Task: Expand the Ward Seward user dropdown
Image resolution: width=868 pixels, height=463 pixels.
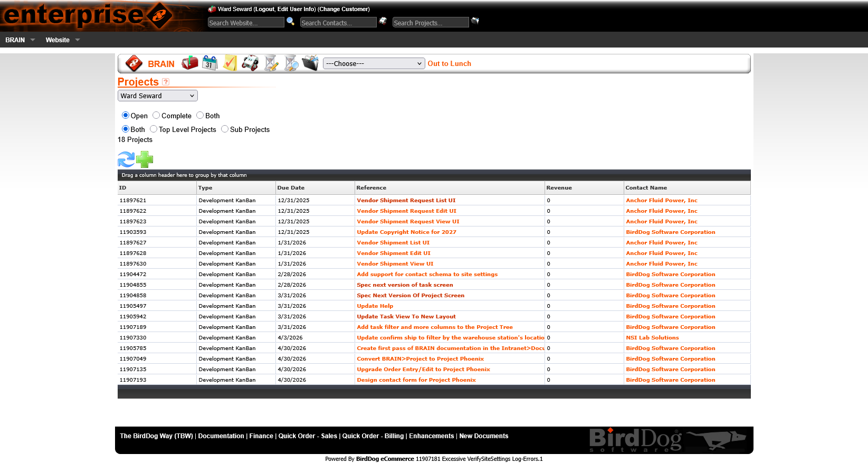Action: point(157,96)
